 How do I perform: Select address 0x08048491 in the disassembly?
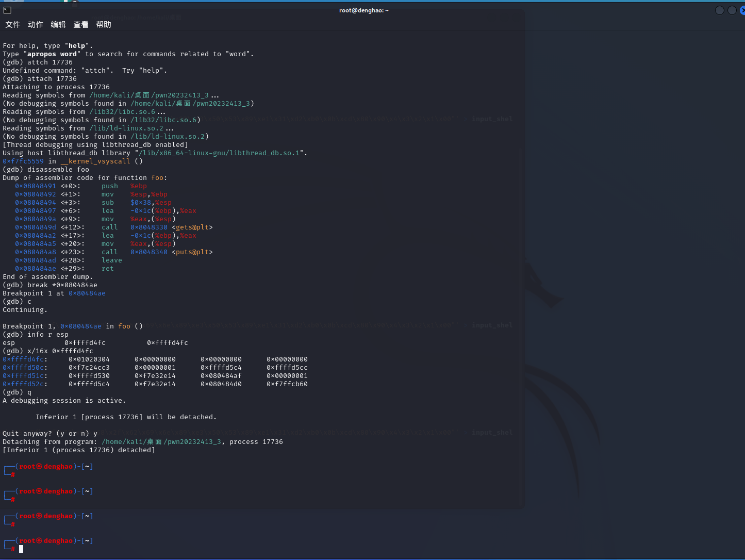pyautogui.click(x=36, y=186)
